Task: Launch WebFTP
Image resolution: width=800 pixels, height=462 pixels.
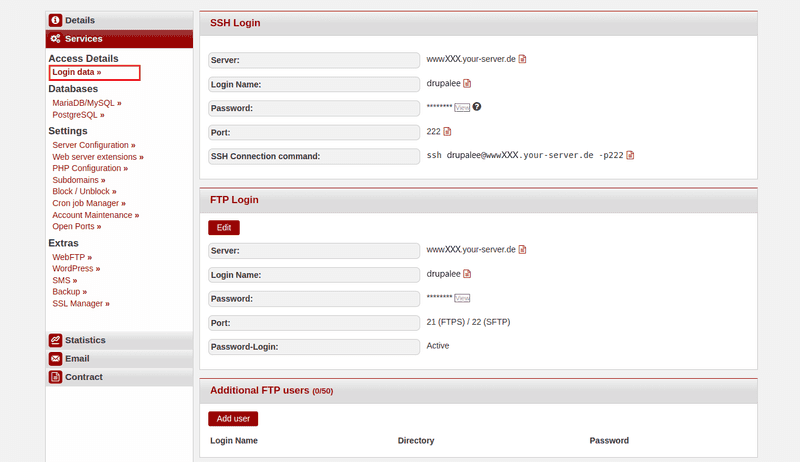Action: click(x=72, y=257)
